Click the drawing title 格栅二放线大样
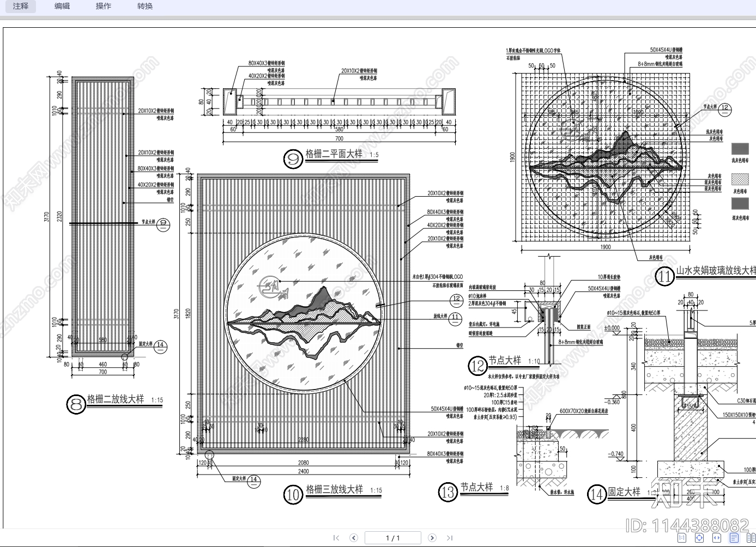This screenshot has width=756, height=547. coord(116,399)
